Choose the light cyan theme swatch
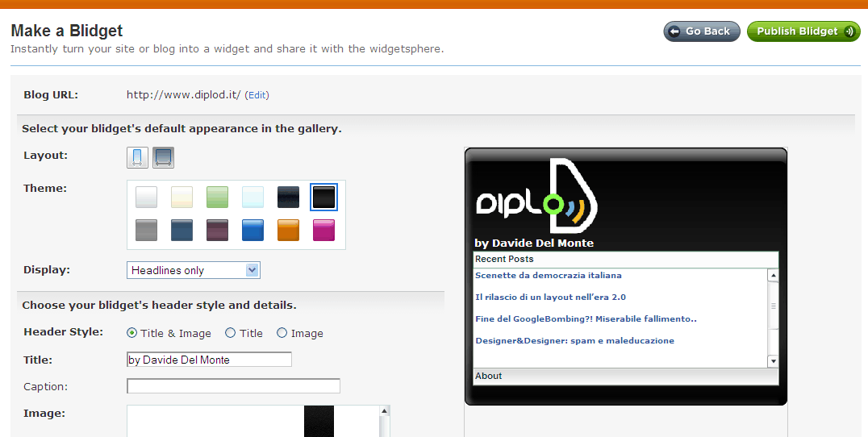Screen dimensions: 868x437 click(x=252, y=197)
